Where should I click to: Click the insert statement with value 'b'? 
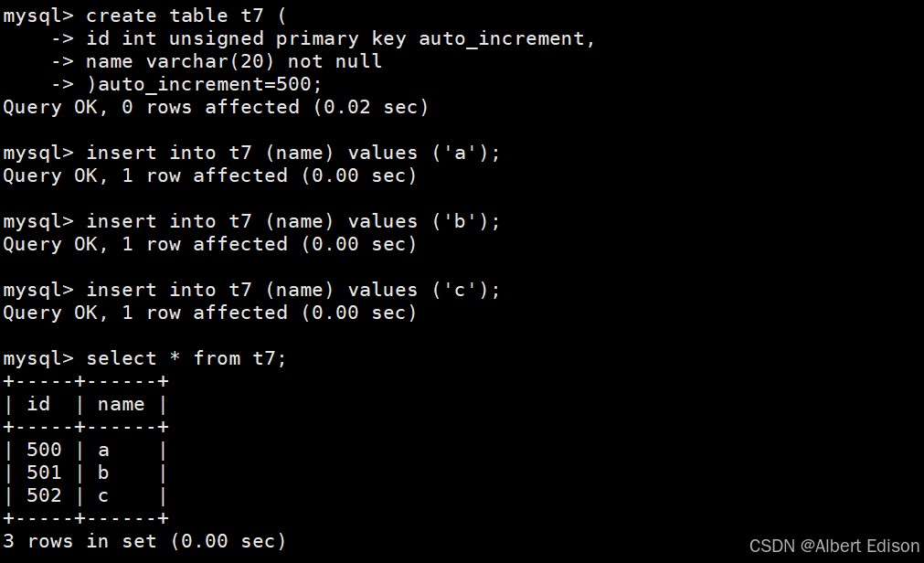[293, 221]
